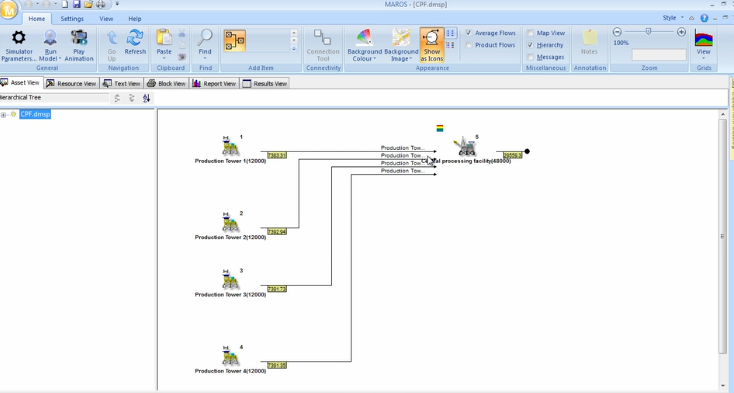Select Production Tower 2 node
This screenshot has width=734, height=393.
click(x=230, y=222)
